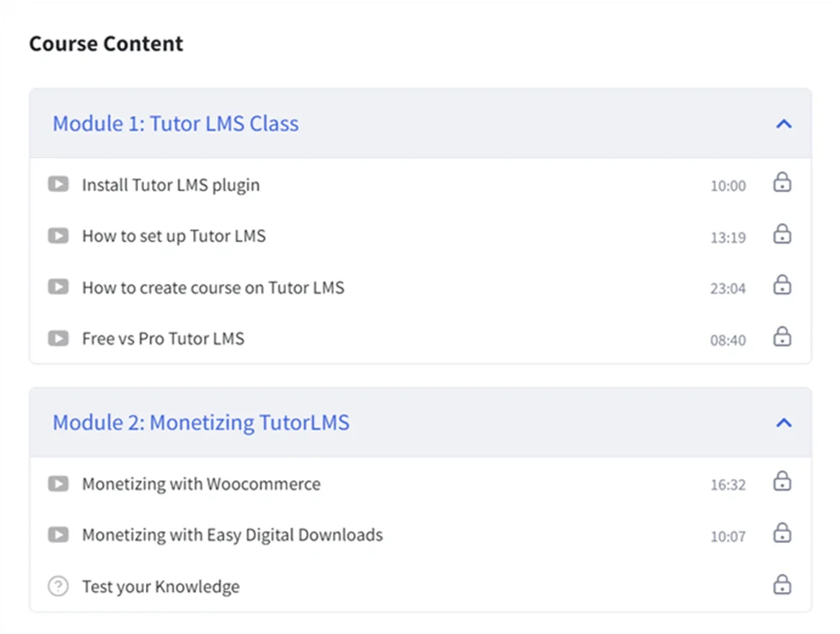The image size is (840, 634).
Task: Collapse Module 2 using its chevron arrow
Action: coord(783,423)
